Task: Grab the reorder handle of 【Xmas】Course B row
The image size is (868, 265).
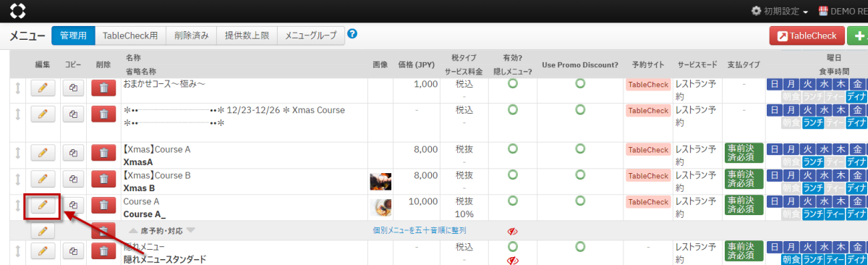Action: point(19,179)
